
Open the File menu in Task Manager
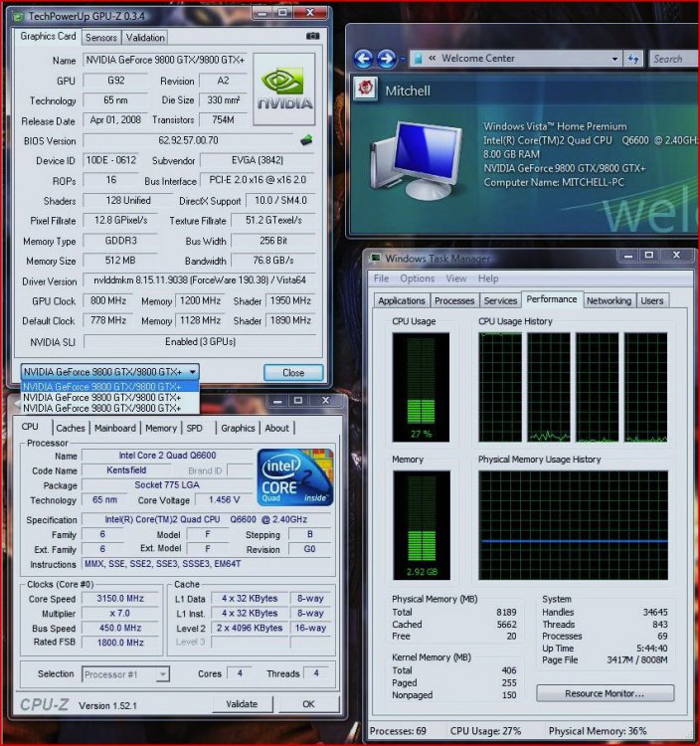(x=381, y=279)
